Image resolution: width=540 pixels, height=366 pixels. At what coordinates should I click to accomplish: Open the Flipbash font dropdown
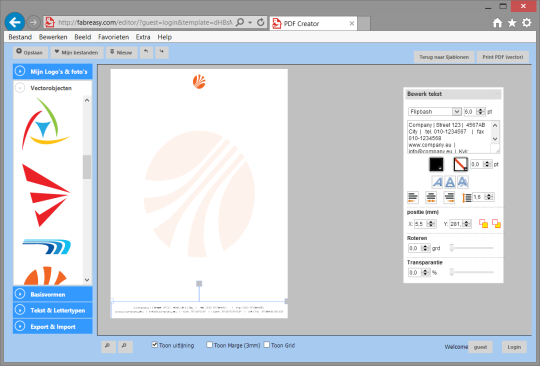[435, 112]
